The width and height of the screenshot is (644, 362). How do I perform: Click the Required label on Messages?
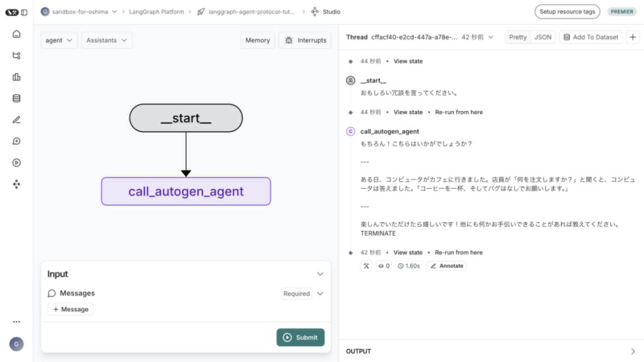click(296, 294)
